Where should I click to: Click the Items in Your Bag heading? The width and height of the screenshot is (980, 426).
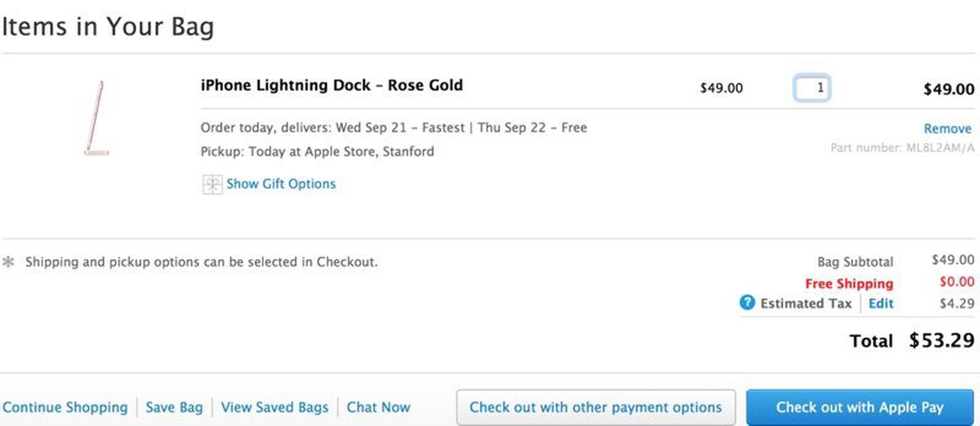108,26
